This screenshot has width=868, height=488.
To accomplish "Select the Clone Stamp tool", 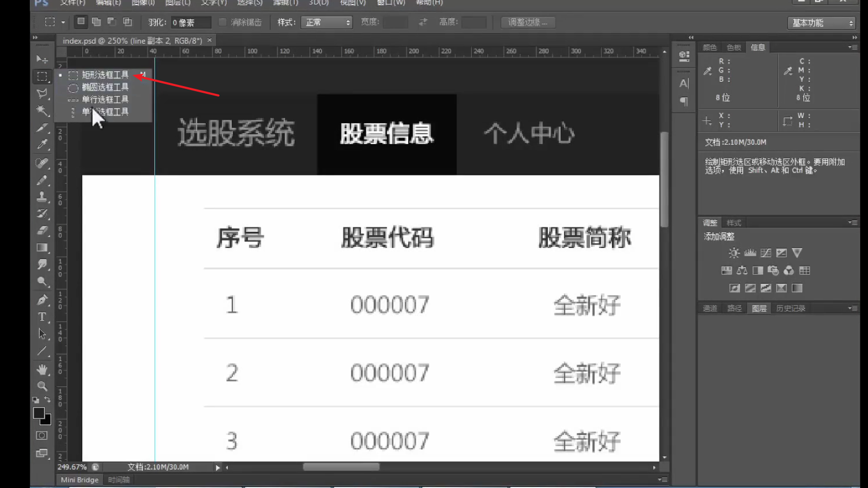I will coord(42,197).
